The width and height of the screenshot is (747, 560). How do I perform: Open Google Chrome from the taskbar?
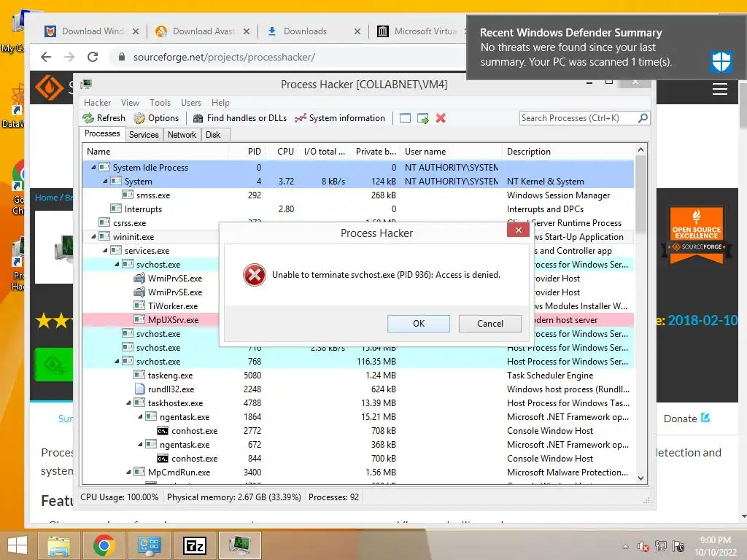coord(104,545)
